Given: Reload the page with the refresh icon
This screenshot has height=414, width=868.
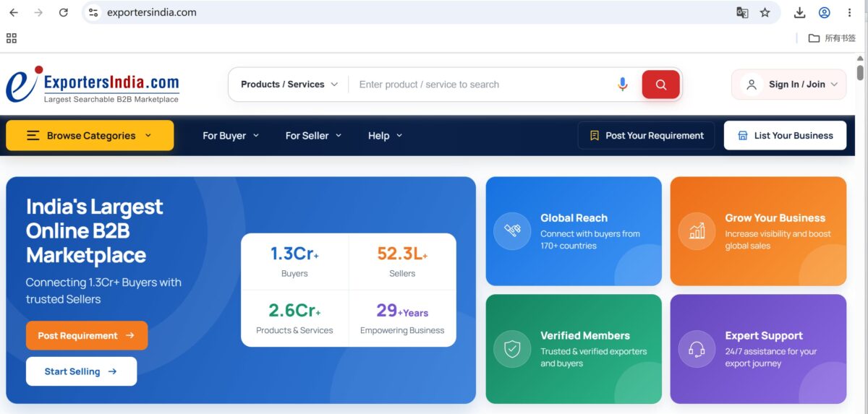Looking at the screenshot, I should tap(64, 12).
